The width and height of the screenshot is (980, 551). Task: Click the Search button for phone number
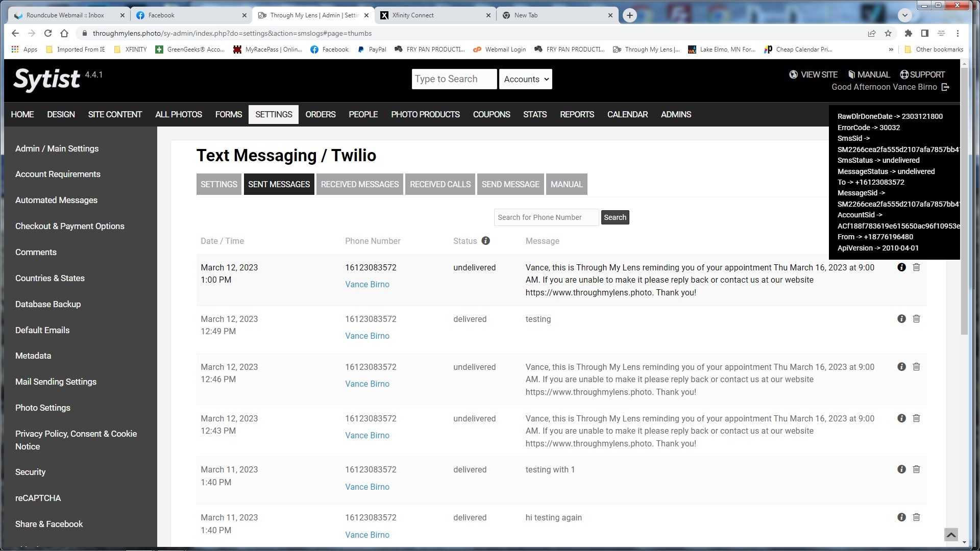[615, 217]
